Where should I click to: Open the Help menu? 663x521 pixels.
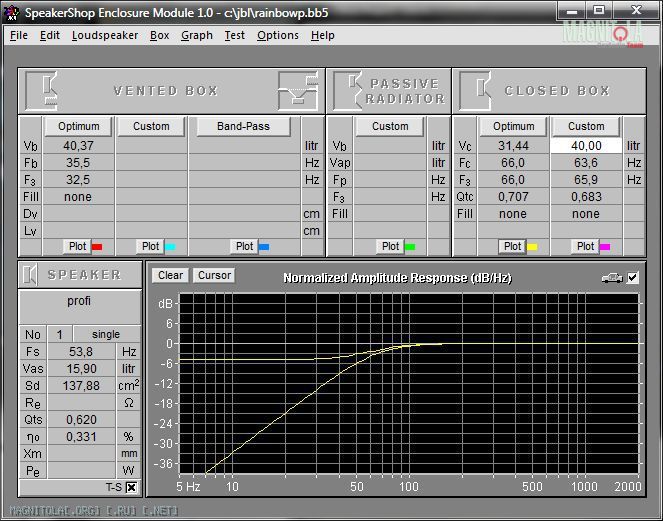[323, 35]
